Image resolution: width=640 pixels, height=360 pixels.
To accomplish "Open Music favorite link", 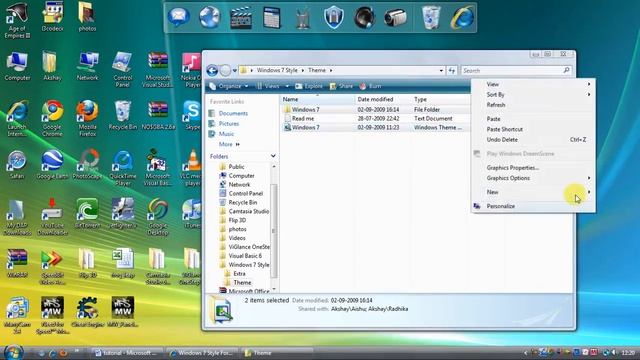I will click(x=227, y=134).
